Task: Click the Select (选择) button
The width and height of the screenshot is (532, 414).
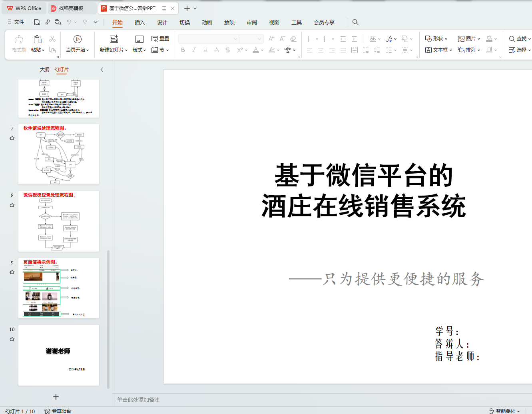Action: tap(519, 50)
